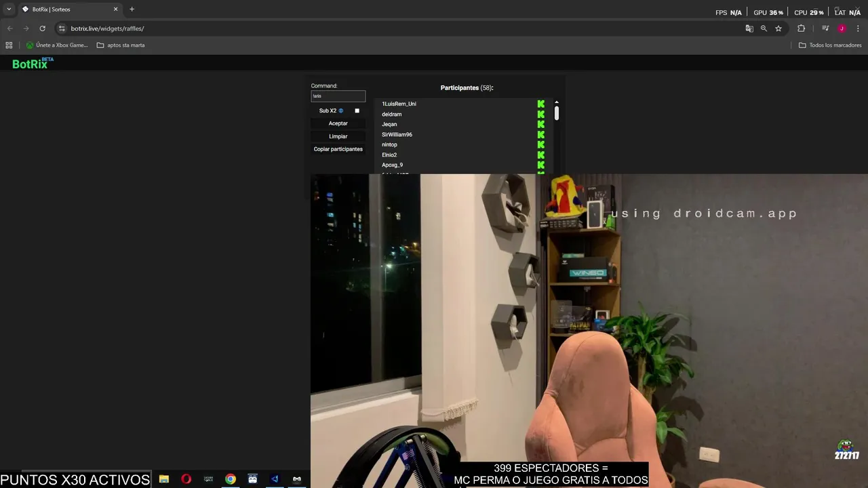This screenshot has height=488, width=868.
Task: Select participant nintop
Action: point(389,144)
